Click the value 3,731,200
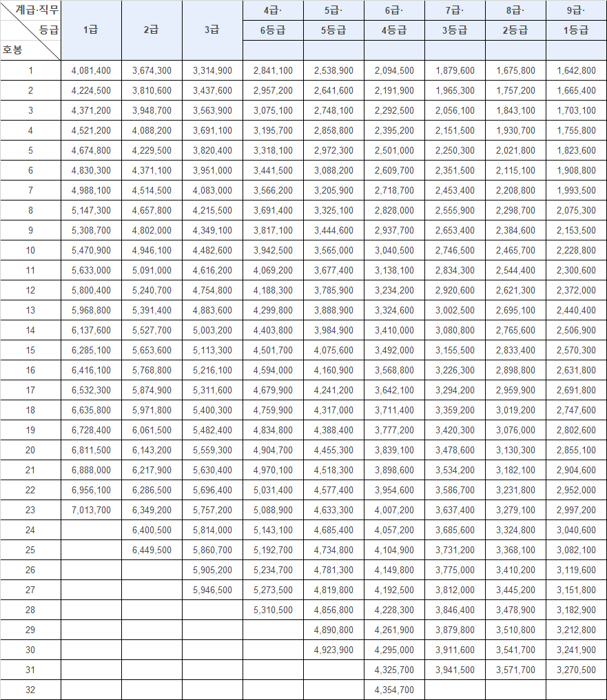 455,550
